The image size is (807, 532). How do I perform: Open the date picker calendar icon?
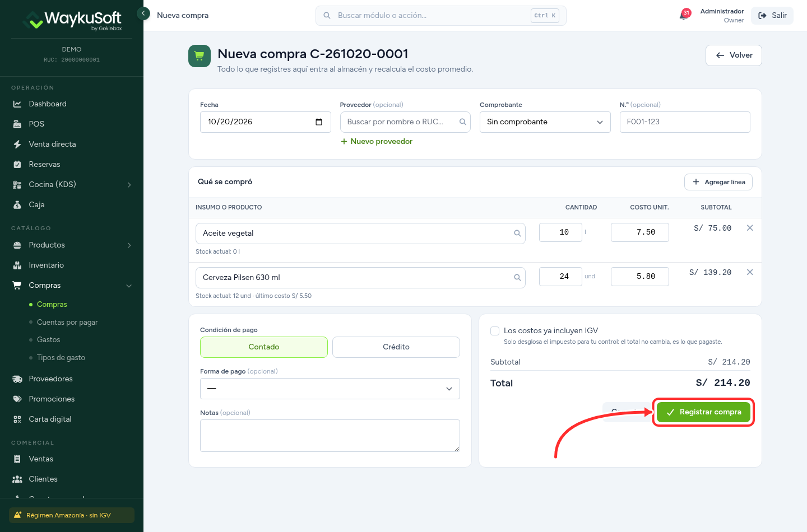tap(319, 122)
